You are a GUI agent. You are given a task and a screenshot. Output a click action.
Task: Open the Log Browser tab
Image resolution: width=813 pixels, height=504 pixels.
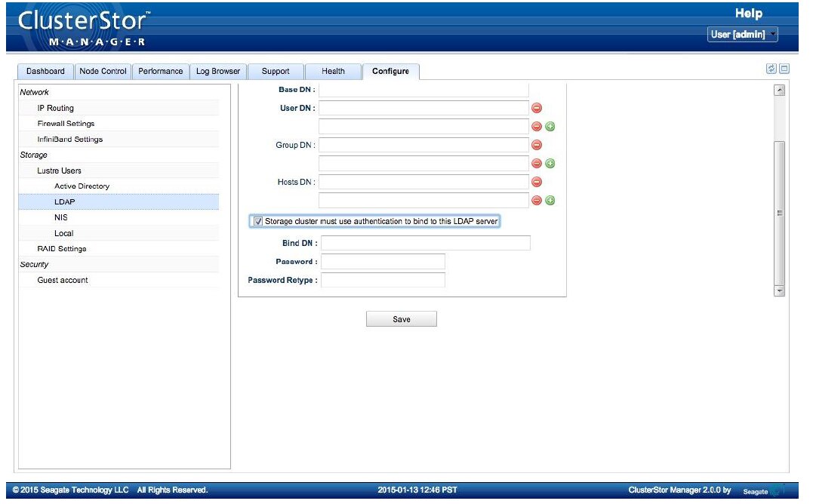[x=218, y=71]
